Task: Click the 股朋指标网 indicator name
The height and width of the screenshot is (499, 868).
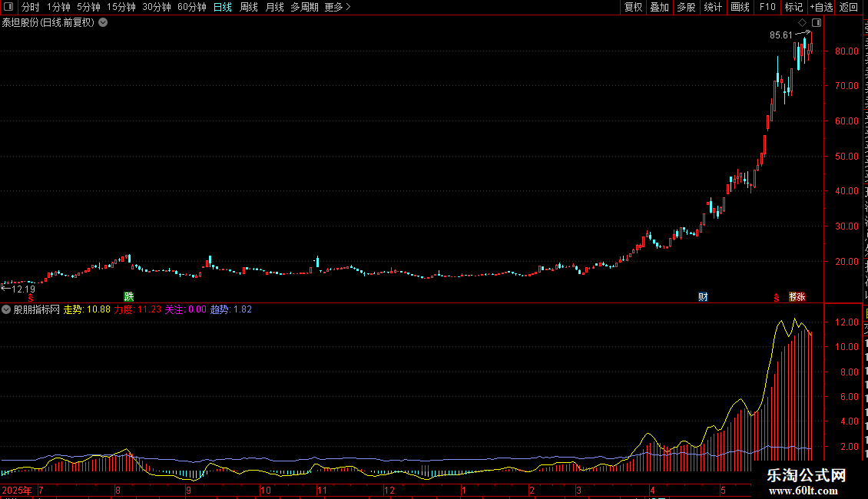Action: pyautogui.click(x=37, y=310)
